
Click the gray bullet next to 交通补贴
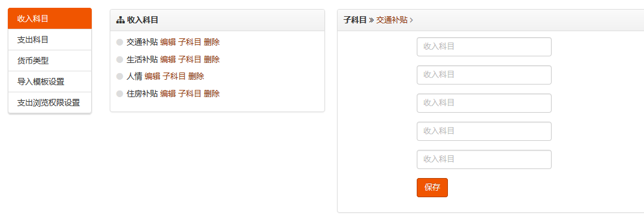pyautogui.click(x=120, y=42)
